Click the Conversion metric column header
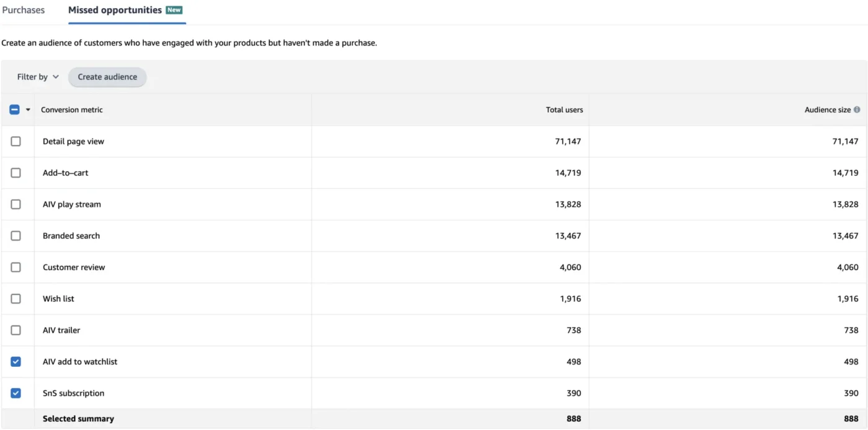Image resolution: width=868 pixels, height=430 pixels. pyautogui.click(x=72, y=109)
